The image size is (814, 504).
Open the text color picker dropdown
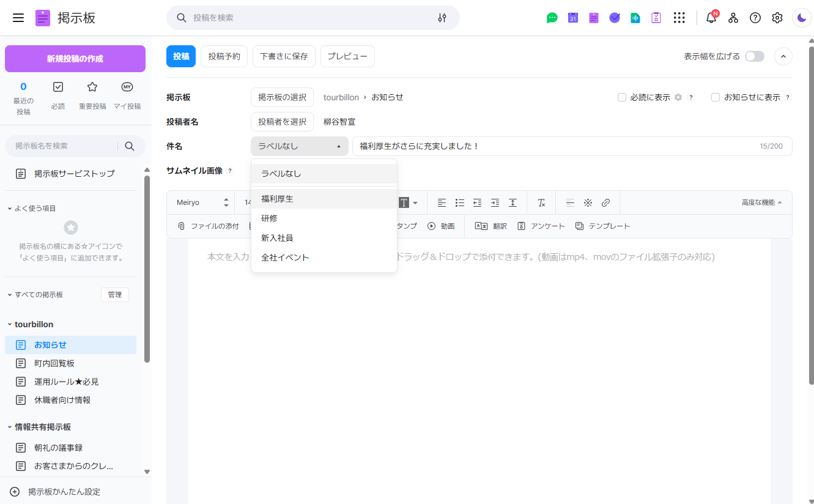[x=415, y=202]
